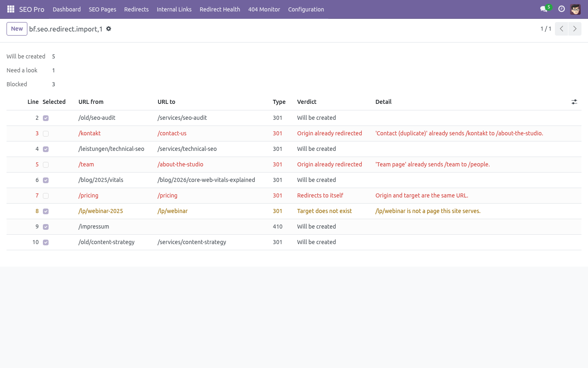Click Will be created verdict on line 6
Viewport: 588px width, 368px height.
[316, 180]
